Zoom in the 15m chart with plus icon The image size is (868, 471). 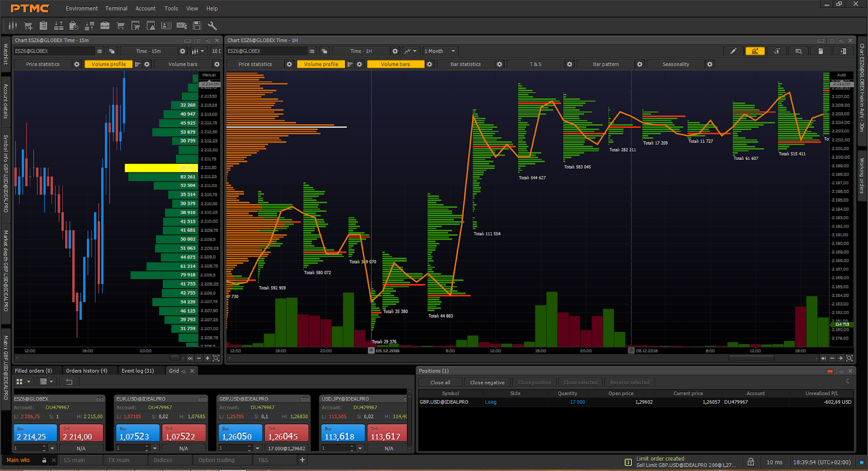207,358
